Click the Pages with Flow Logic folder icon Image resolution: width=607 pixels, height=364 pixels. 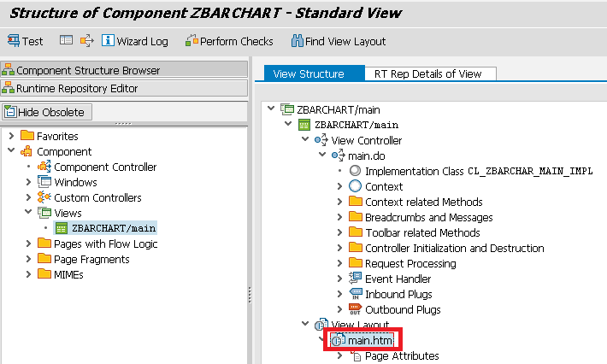(44, 244)
